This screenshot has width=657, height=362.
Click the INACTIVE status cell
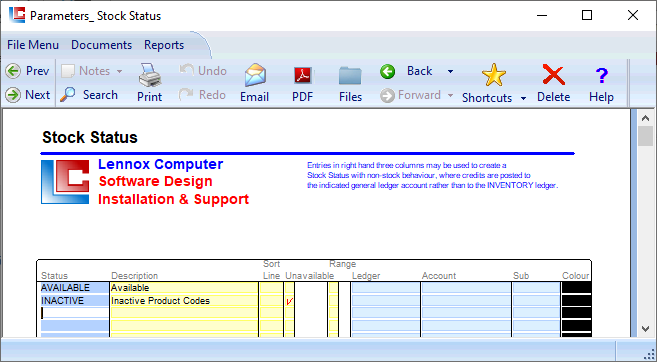tap(75, 301)
